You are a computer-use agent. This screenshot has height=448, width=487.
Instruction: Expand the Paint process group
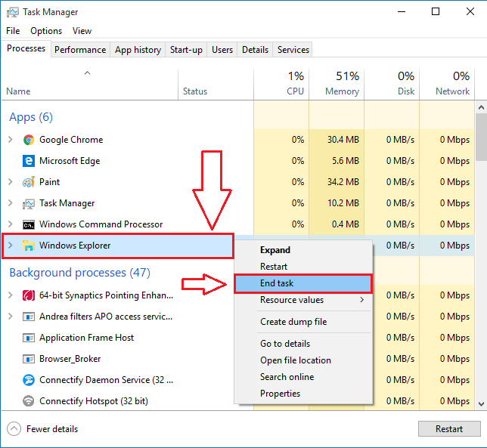(11, 182)
